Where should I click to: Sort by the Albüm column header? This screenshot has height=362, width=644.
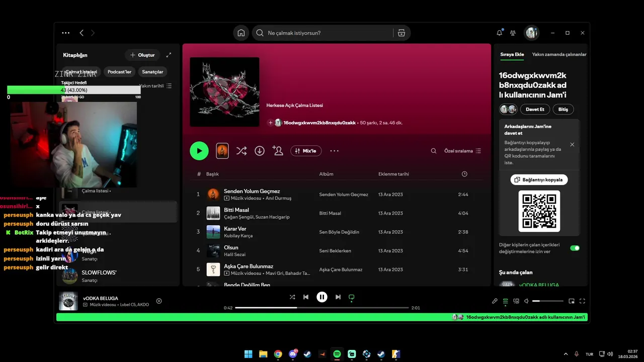click(x=326, y=174)
